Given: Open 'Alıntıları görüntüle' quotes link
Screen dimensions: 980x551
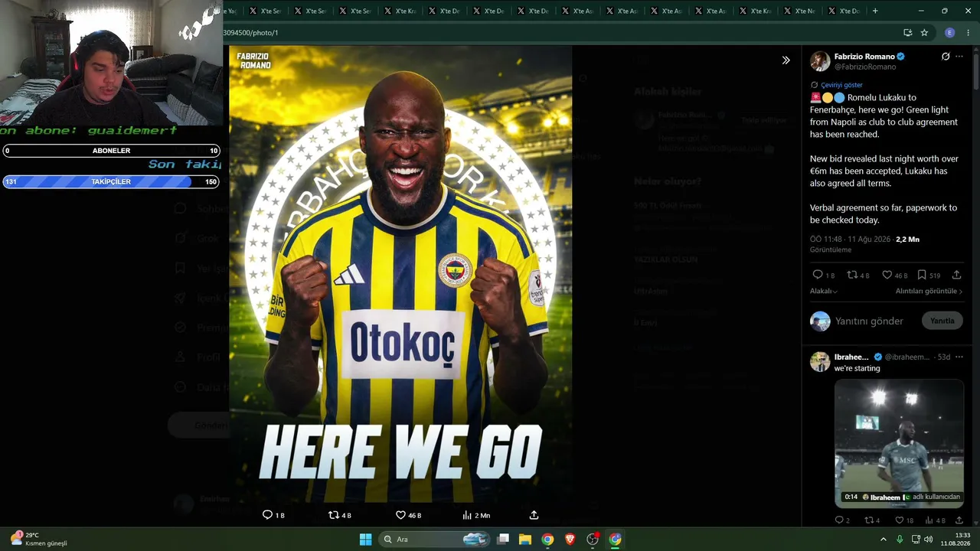Looking at the screenshot, I should pos(929,291).
